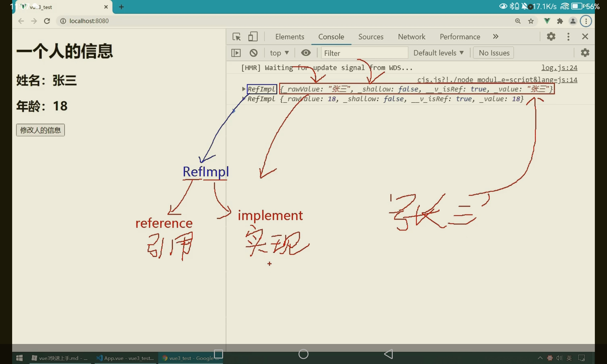Image resolution: width=607 pixels, height=364 pixels.
Task: Open the Default levels dropdown
Action: (438, 53)
